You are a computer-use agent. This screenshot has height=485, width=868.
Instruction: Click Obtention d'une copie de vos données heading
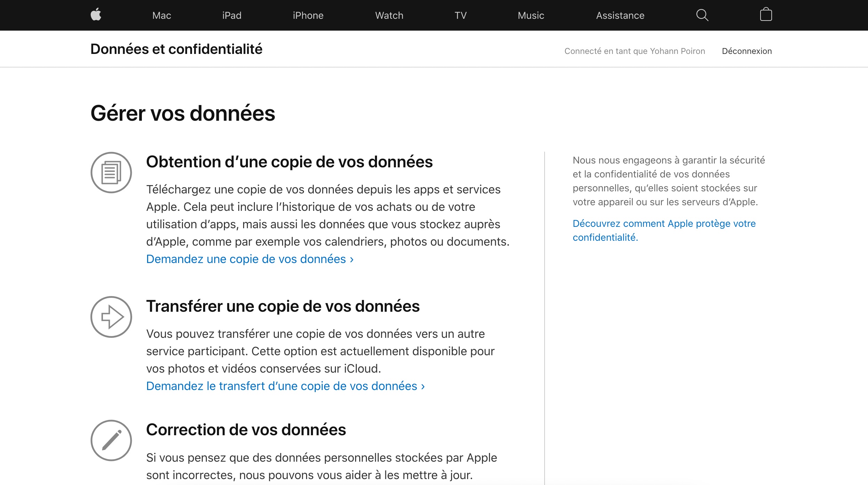289,162
